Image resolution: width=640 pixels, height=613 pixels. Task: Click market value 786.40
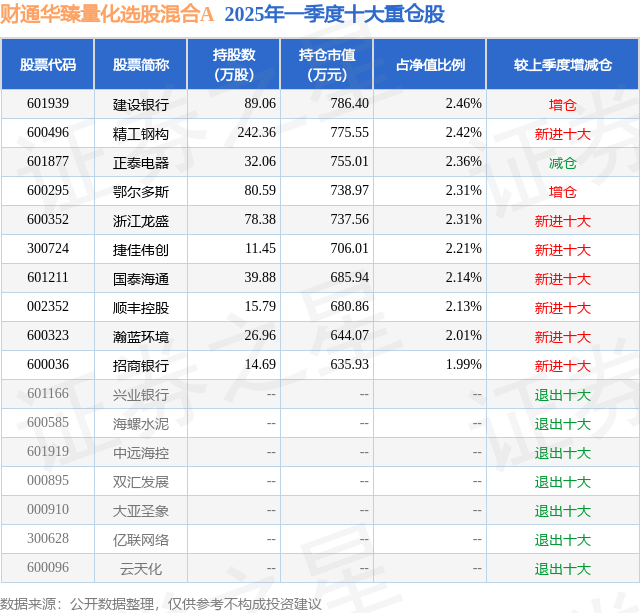(x=350, y=104)
